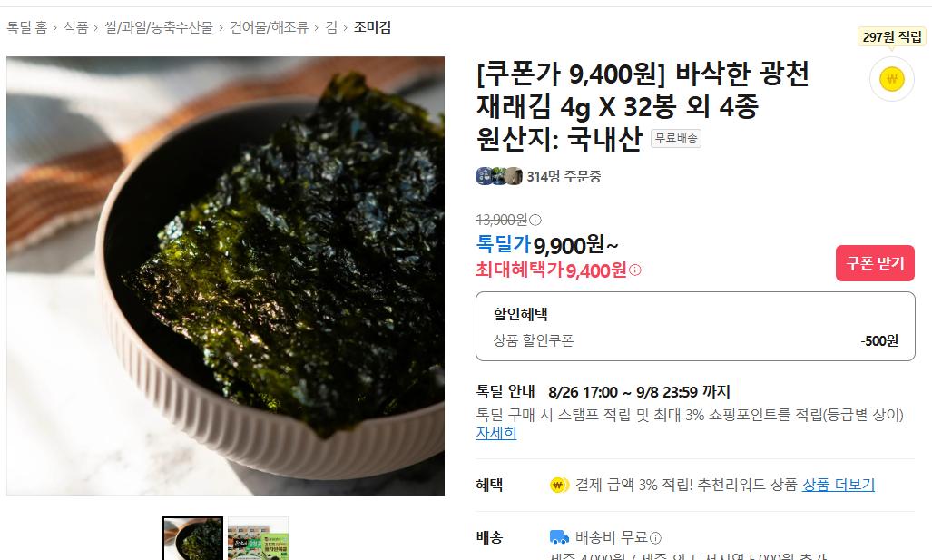This screenshot has height=560, width=932.
Task: Click buyer avatars next to 314명 주문중
Action: point(499,176)
